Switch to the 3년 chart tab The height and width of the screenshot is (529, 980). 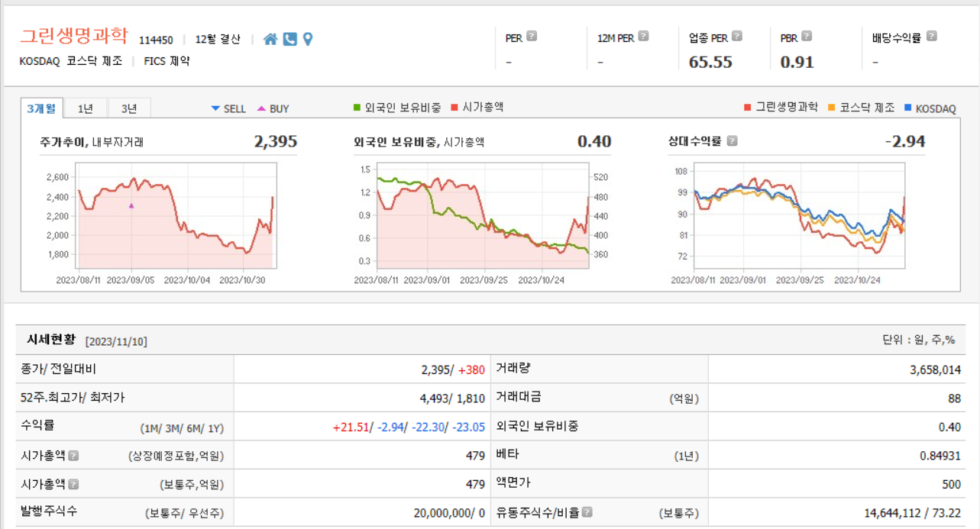pos(129,107)
